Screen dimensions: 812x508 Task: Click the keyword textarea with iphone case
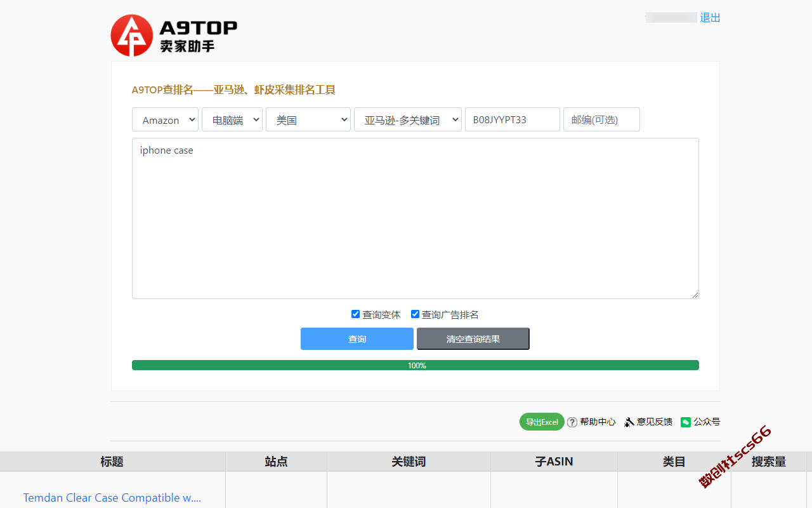[416, 218]
